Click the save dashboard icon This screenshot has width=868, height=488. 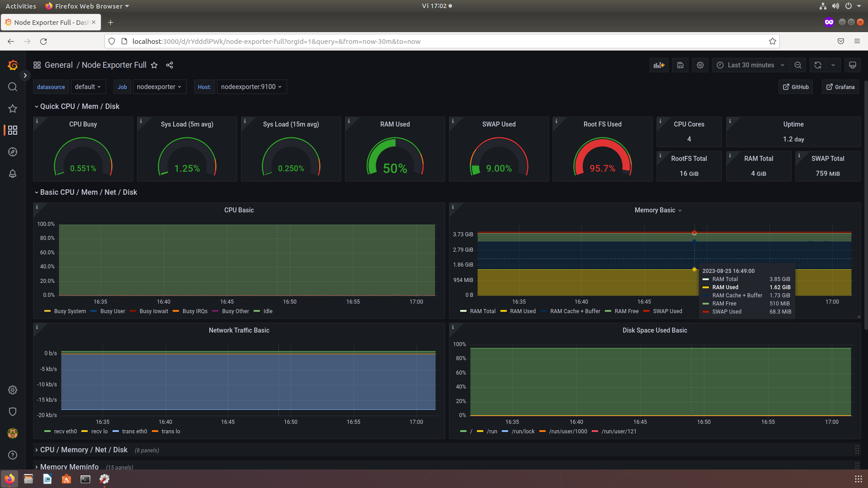pyautogui.click(x=680, y=65)
